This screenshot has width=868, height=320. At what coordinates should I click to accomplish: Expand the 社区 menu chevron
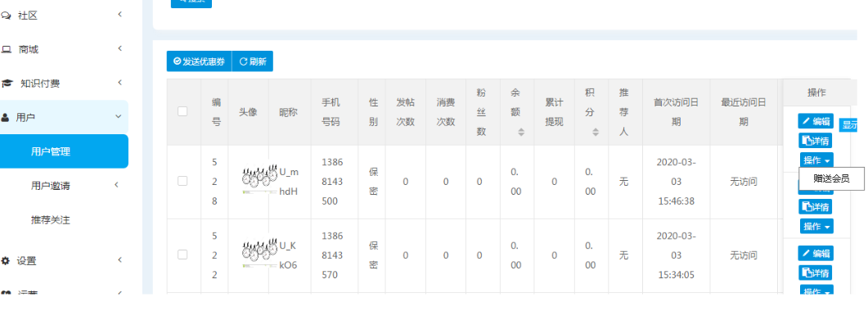(119, 15)
